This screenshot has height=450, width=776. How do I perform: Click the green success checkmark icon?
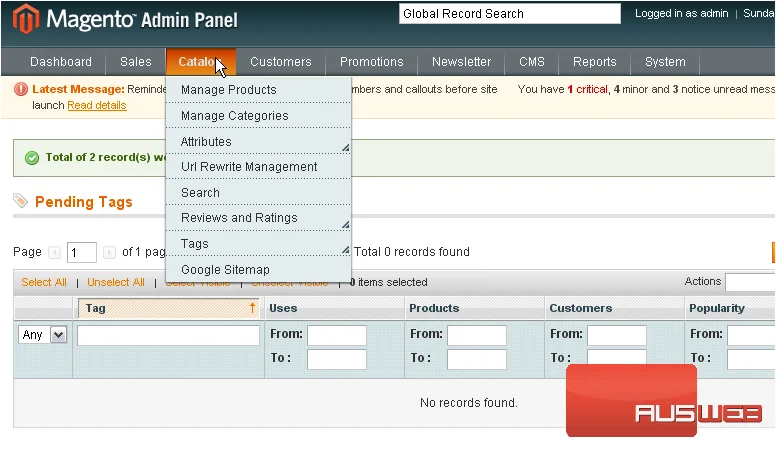tap(32, 158)
